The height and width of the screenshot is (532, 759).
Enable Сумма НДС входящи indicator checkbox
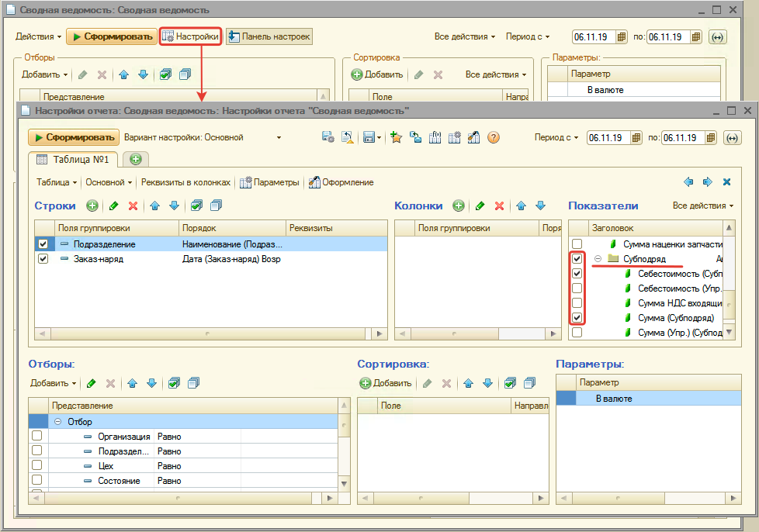577,303
